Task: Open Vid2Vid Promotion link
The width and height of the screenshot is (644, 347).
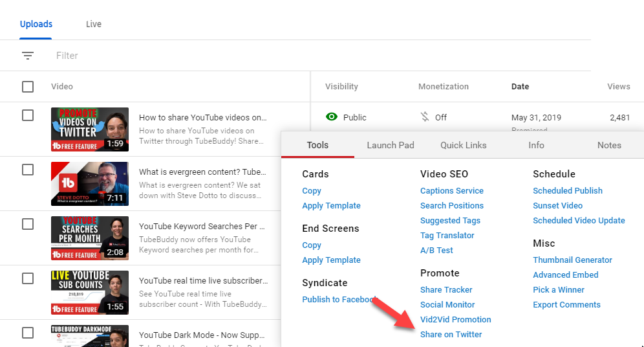Action: pyautogui.click(x=455, y=319)
